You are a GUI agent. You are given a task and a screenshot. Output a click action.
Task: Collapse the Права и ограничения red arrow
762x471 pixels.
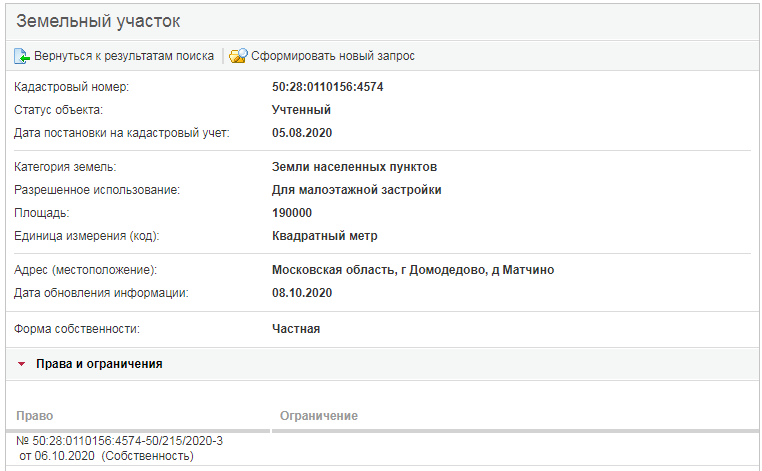coord(21,364)
